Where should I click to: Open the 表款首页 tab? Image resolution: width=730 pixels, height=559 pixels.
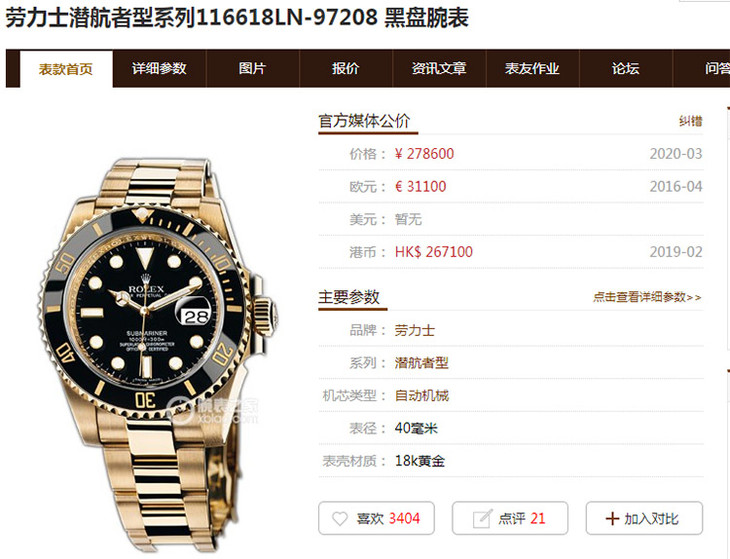point(66,69)
